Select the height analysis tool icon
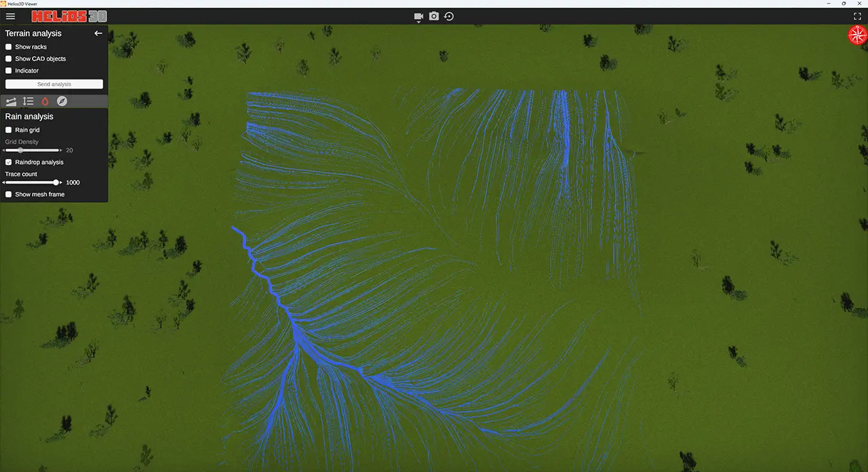This screenshot has height=472, width=868. 28,101
